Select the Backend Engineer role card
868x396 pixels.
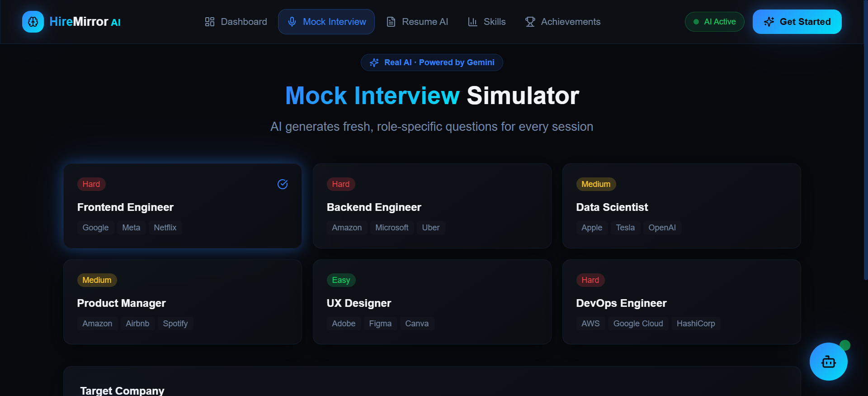(432, 206)
